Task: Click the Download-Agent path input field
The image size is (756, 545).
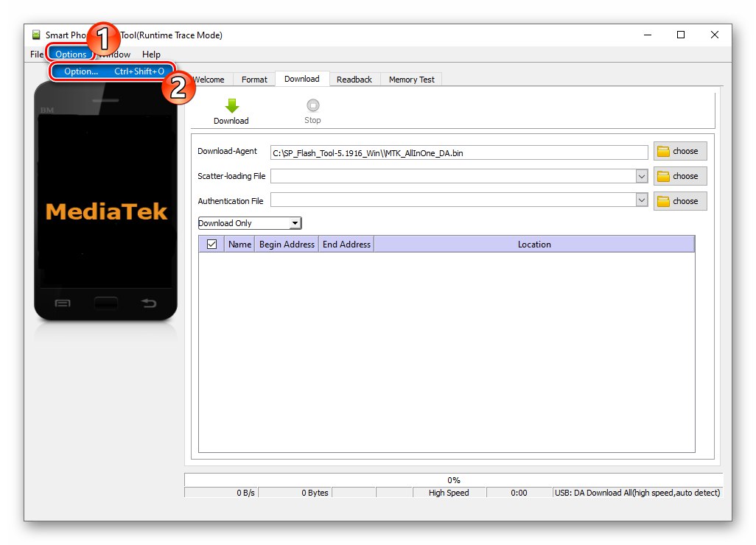Action: 459,152
